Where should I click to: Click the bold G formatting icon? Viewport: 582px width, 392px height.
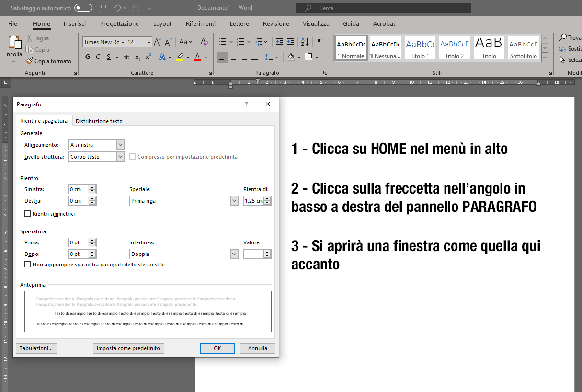[87, 57]
